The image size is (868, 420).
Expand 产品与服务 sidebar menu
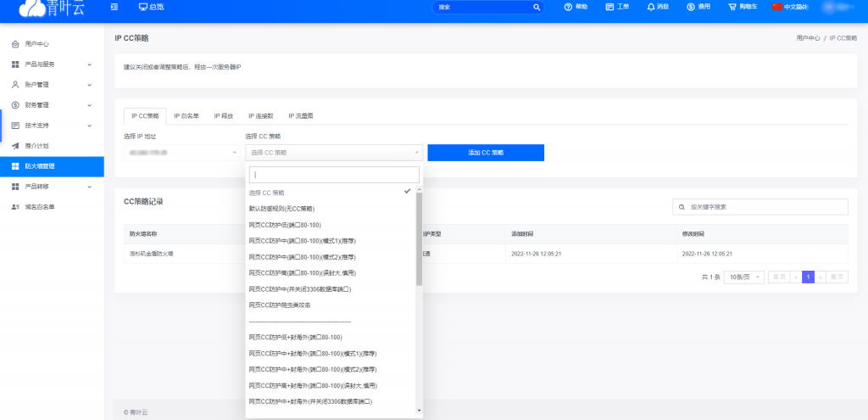point(52,64)
